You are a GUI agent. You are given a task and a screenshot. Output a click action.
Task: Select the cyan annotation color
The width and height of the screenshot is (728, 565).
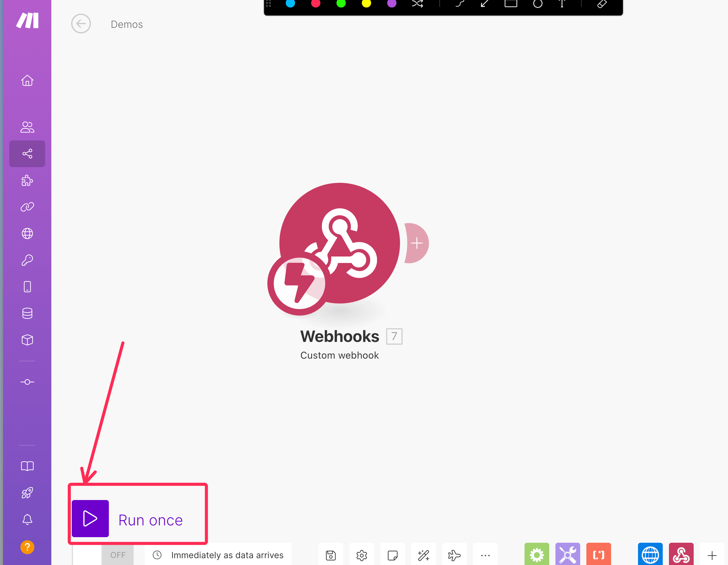tap(290, 3)
